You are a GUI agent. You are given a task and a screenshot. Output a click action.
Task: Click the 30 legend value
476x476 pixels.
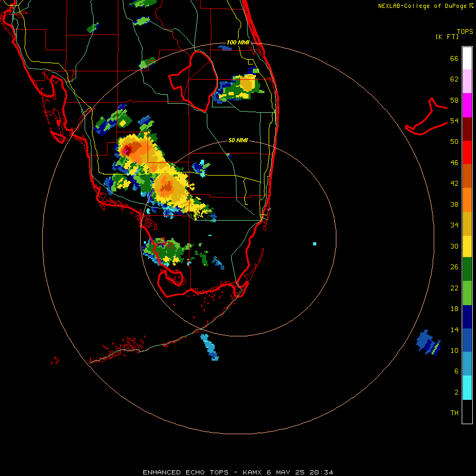(x=454, y=246)
